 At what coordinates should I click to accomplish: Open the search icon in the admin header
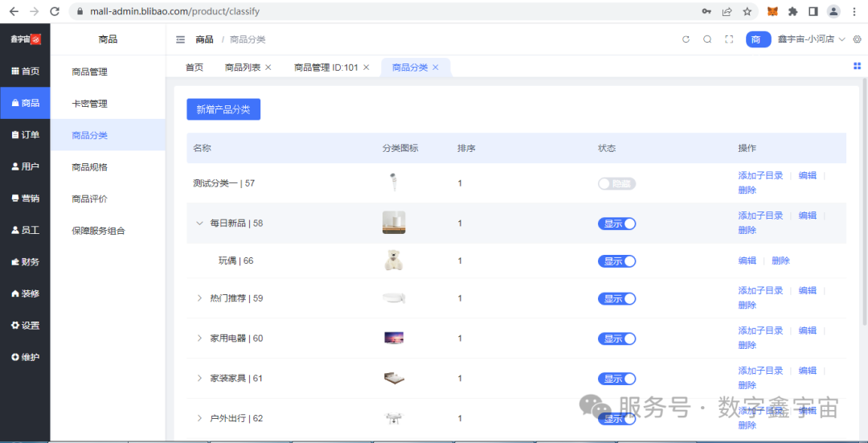pos(707,39)
